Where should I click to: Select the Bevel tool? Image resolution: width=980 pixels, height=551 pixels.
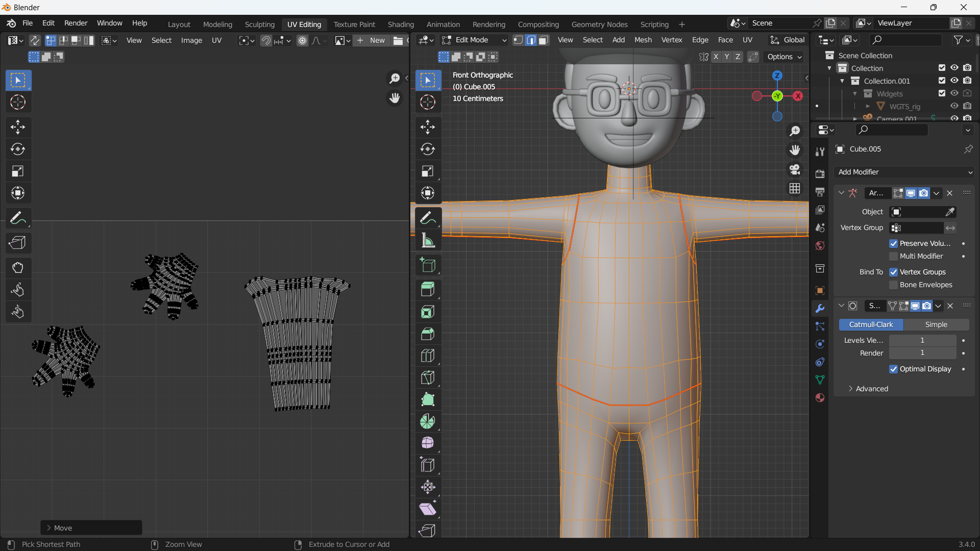tap(428, 334)
